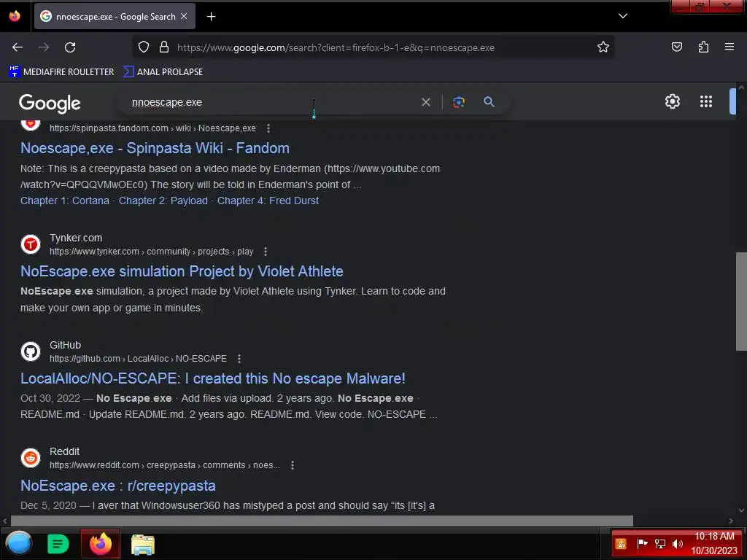Open more options for spinpasta.fandom.com result
747x560 pixels.
(268, 128)
